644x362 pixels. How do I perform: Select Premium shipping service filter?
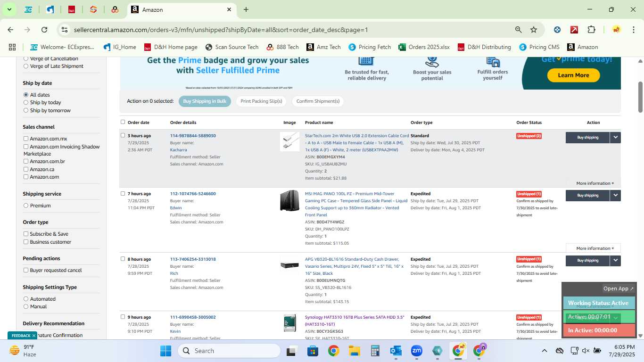click(x=26, y=206)
